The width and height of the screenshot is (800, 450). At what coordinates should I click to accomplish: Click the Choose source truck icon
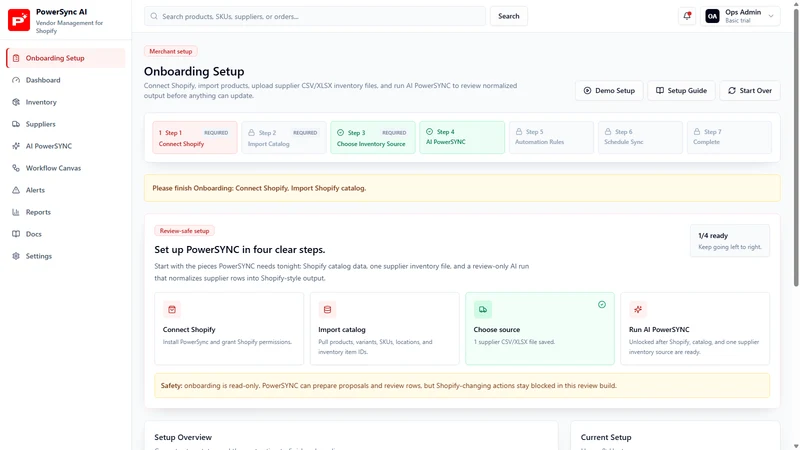point(483,309)
